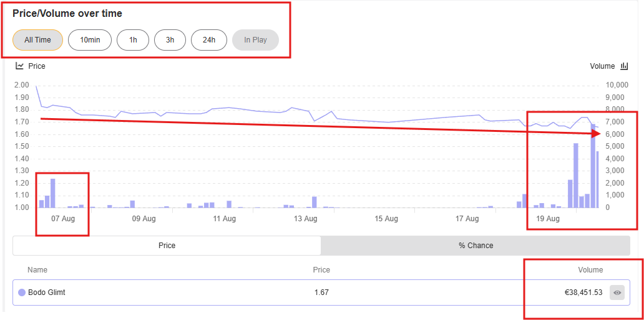Switch to the Price tab

click(167, 246)
